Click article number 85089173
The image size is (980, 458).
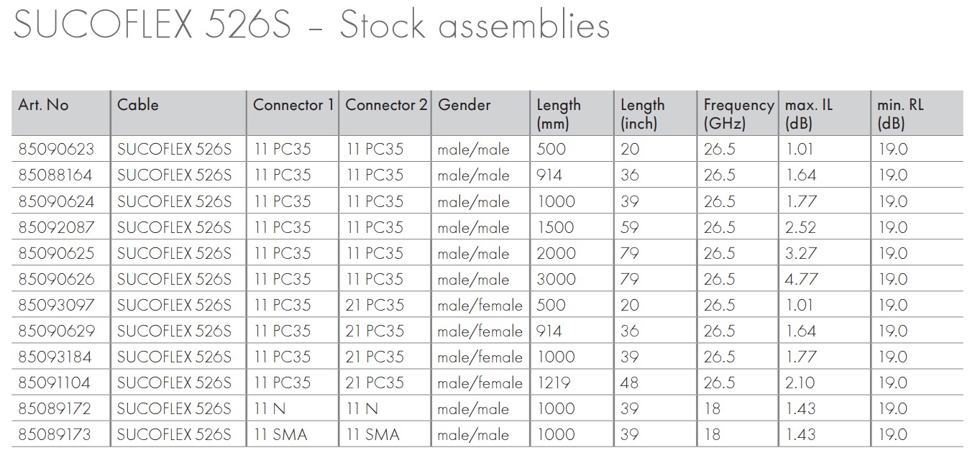[56, 435]
